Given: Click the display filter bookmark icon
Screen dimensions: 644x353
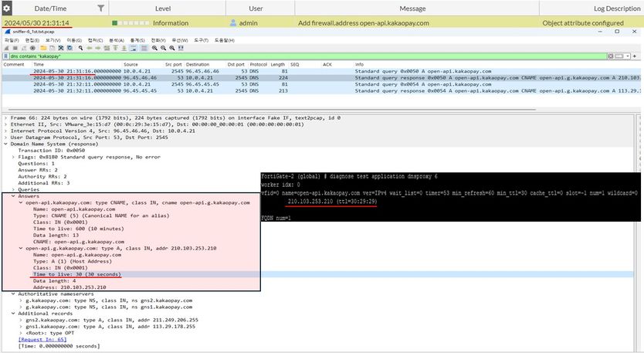Looking at the screenshot, I should point(5,56).
